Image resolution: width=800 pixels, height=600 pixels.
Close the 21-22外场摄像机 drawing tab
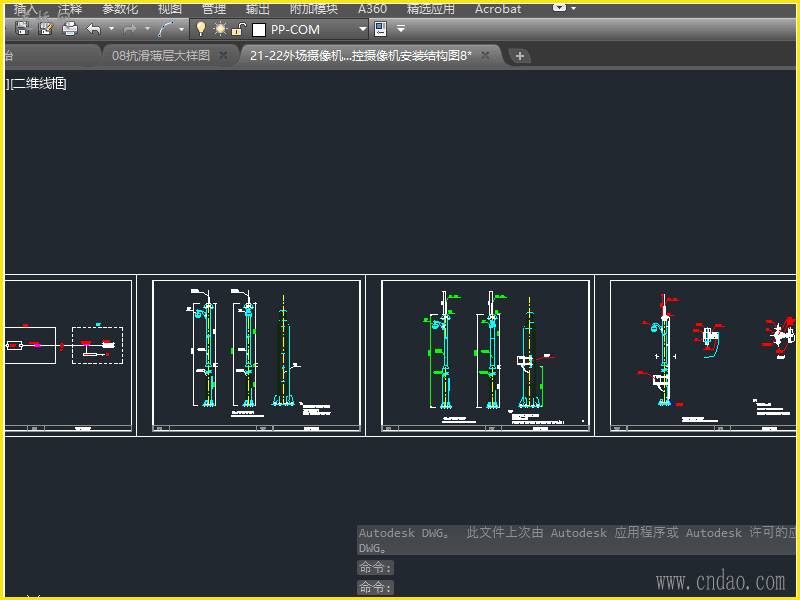click(x=486, y=55)
